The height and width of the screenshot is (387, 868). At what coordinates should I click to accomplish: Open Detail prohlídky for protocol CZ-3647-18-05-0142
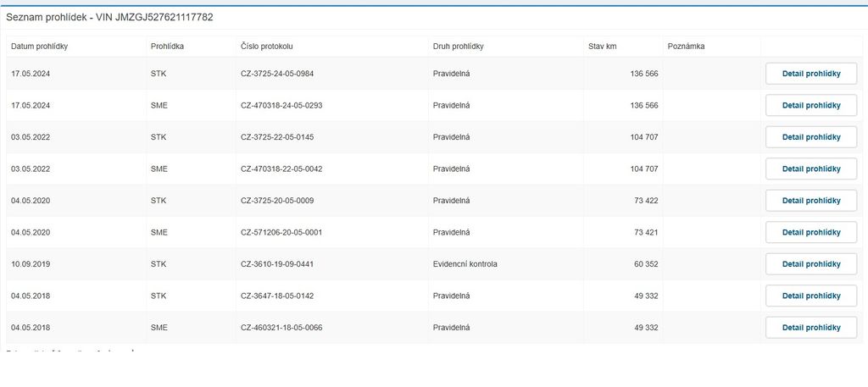coord(810,296)
